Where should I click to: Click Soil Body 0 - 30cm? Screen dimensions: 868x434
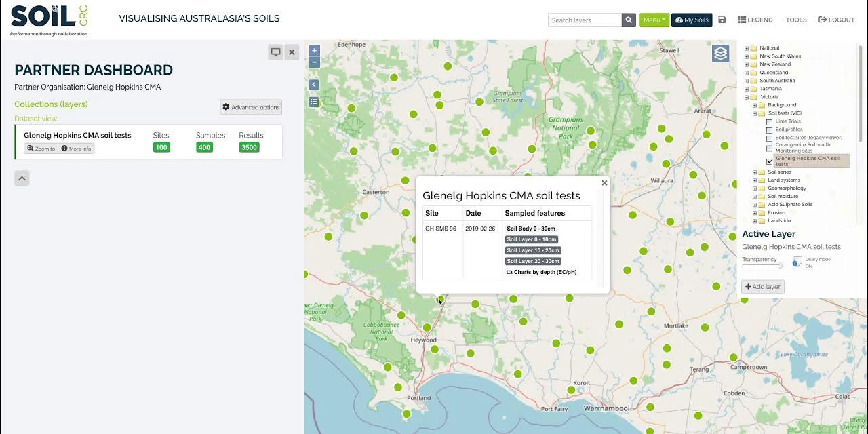(531, 229)
